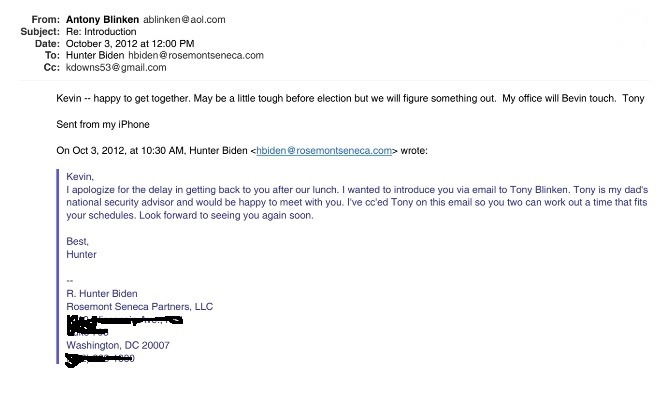
Task: Click the vertical purple quote bar
Action: [57, 266]
